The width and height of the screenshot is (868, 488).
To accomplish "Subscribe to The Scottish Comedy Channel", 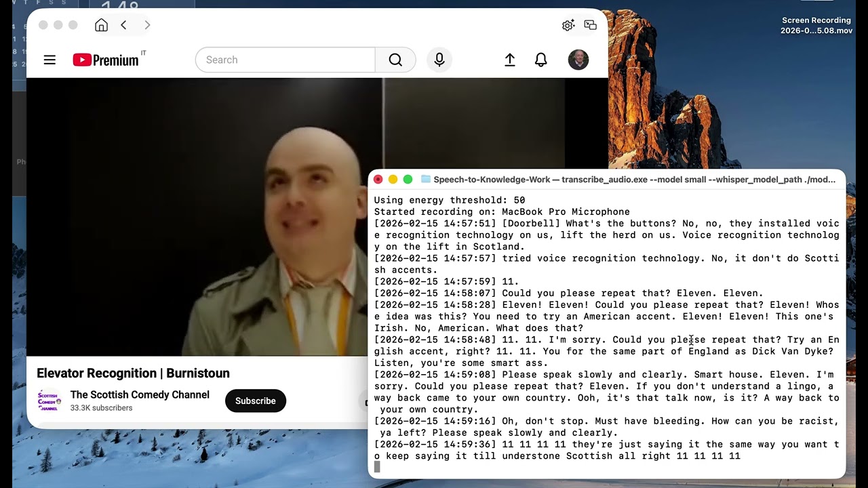I will tap(256, 401).
